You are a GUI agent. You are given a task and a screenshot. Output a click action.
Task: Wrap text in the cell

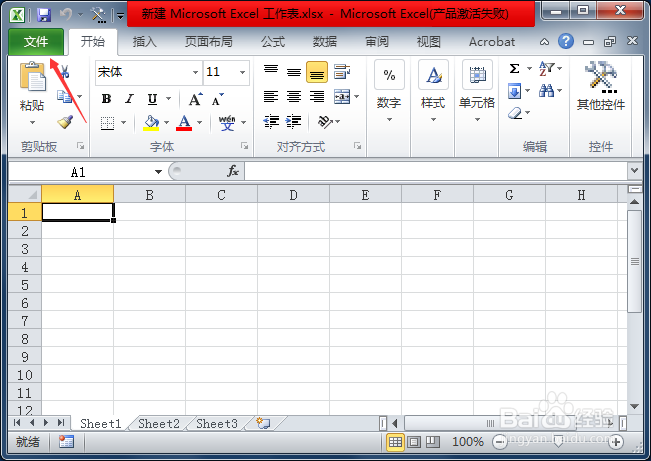coord(342,71)
